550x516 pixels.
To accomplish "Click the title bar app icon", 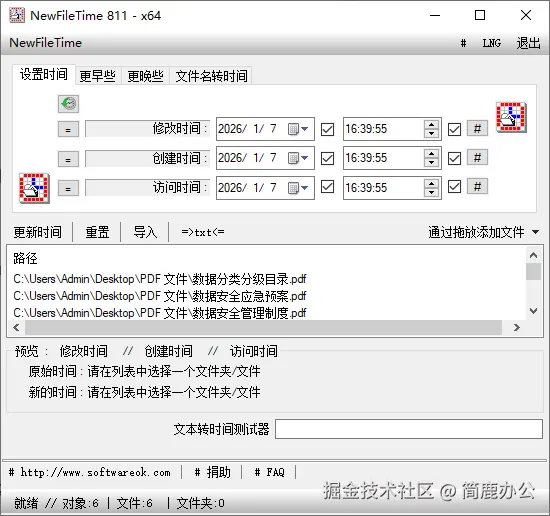I will coord(17,15).
